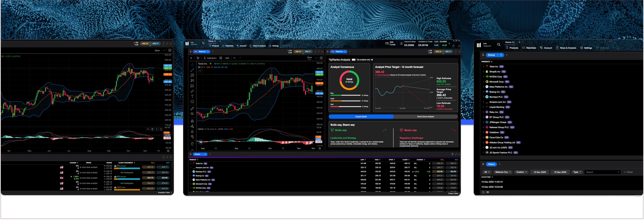Toggle hide all drawings eye icon
The height and width of the screenshot is (220, 644).
tap(192, 137)
